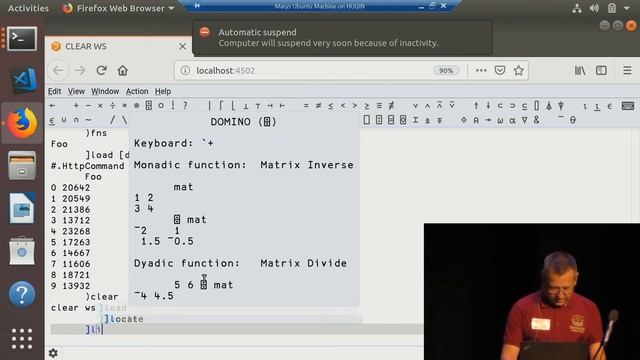The image size is (640, 360).
Task: Open the Action menu
Action: (x=137, y=91)
